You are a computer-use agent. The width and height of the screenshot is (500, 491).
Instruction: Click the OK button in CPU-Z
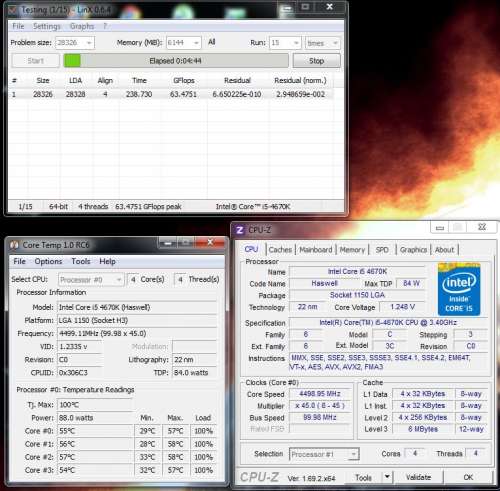point(468,477)
